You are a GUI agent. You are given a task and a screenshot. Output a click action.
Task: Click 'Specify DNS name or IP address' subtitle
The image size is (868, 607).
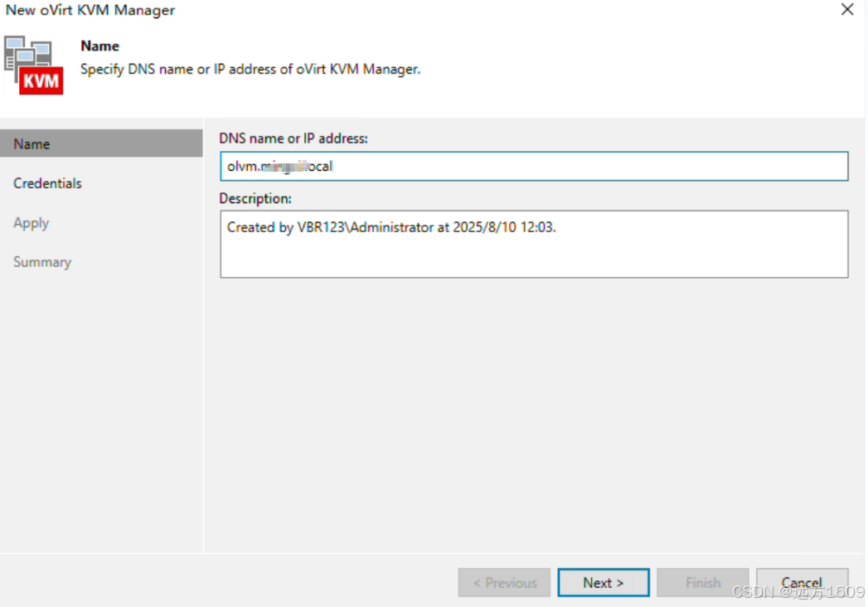pos(250,69)
